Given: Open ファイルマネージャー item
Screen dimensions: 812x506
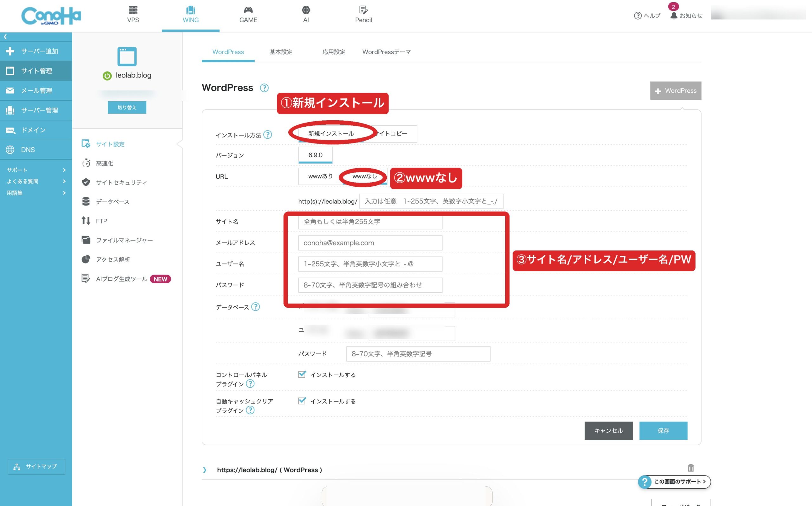Looking at the screenshot, I should tap(117, 240).
